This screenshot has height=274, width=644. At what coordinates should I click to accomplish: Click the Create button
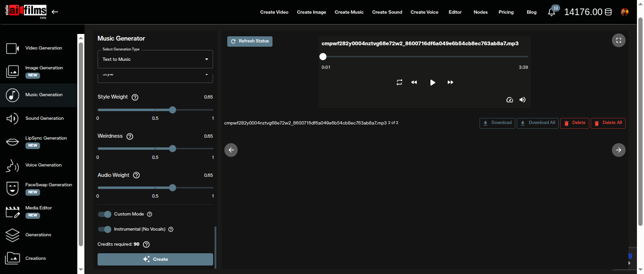click(x=155, y=259)
